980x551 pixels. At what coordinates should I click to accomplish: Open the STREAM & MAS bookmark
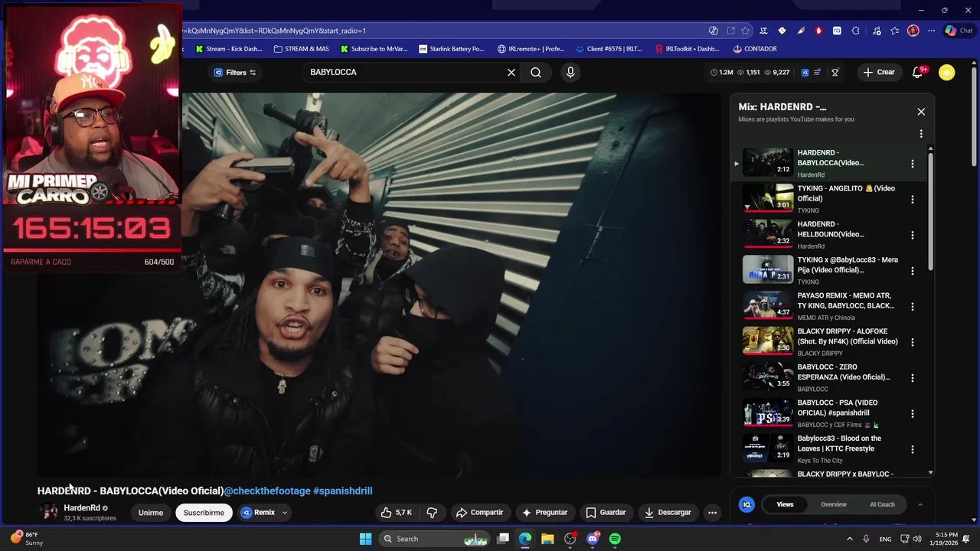[300, 49]
